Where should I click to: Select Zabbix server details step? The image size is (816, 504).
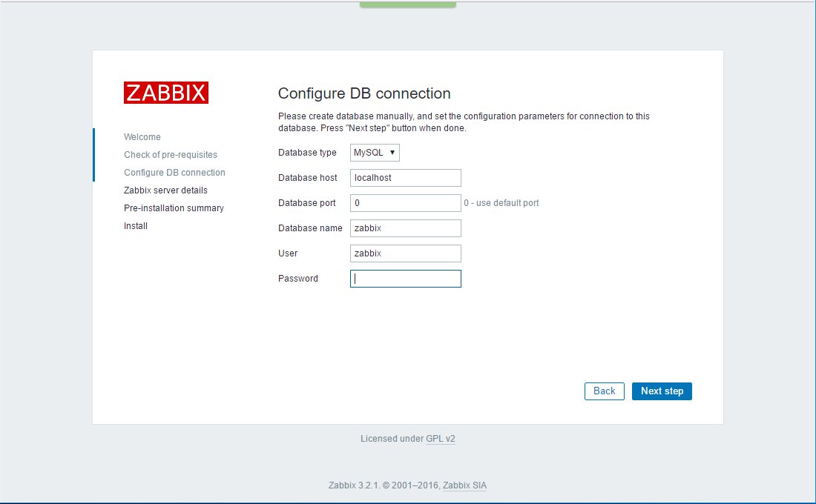tap(165, 190)
